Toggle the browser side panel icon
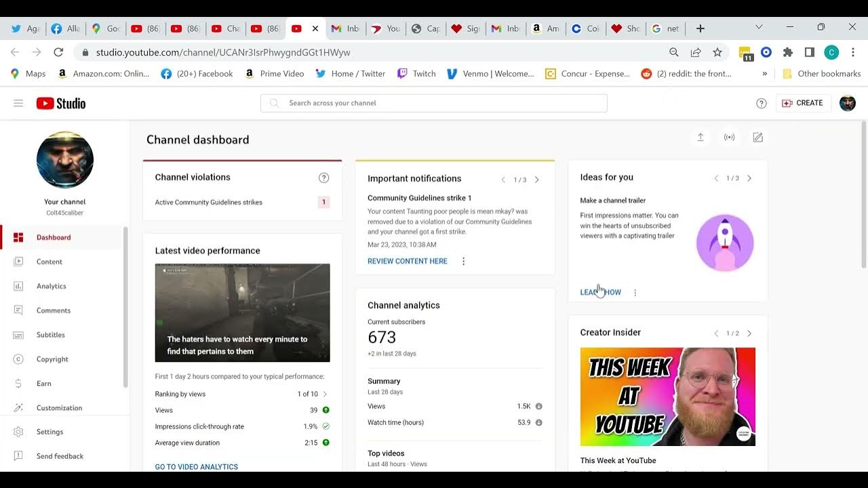This screenshot has height=488, width=868. click(x=810, y=52)
